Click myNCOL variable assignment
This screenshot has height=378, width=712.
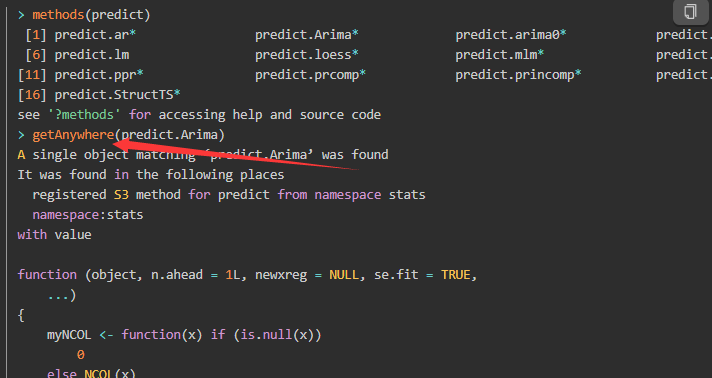[x=69, y=335]
